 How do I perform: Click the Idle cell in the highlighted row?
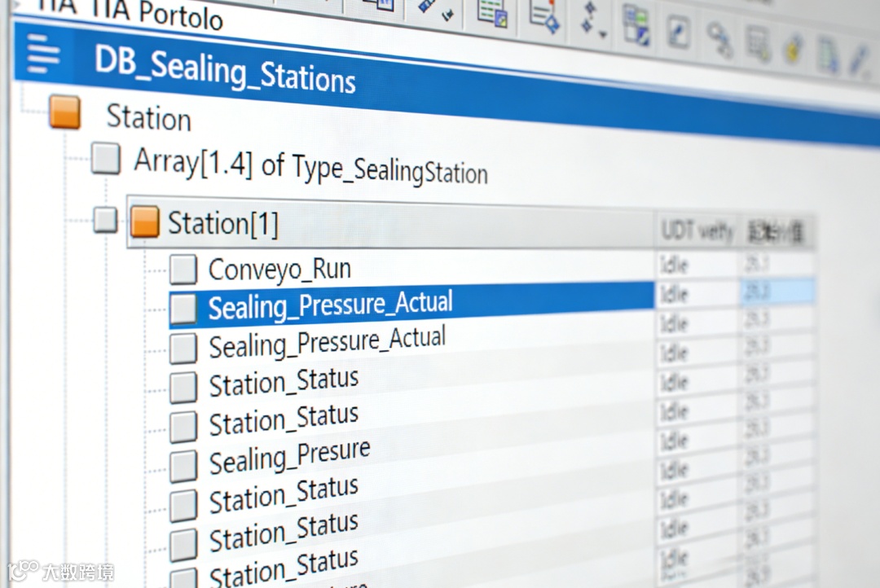[697, 293]
